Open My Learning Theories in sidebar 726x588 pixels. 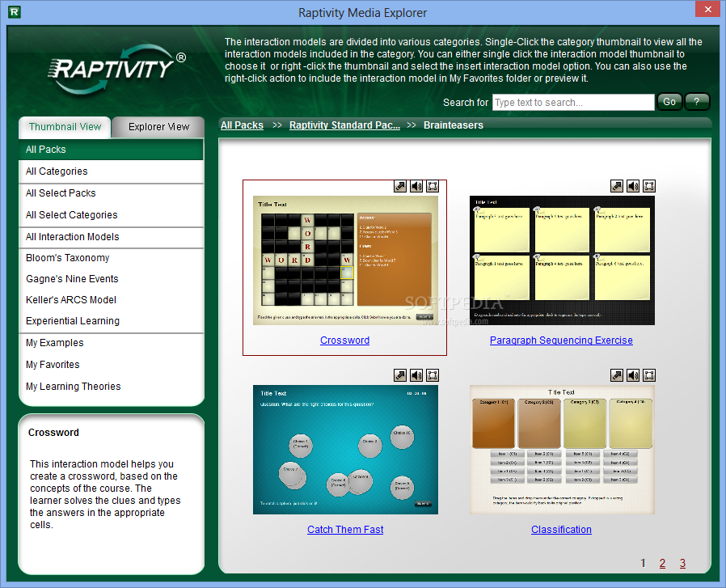(x=111, y=387)
